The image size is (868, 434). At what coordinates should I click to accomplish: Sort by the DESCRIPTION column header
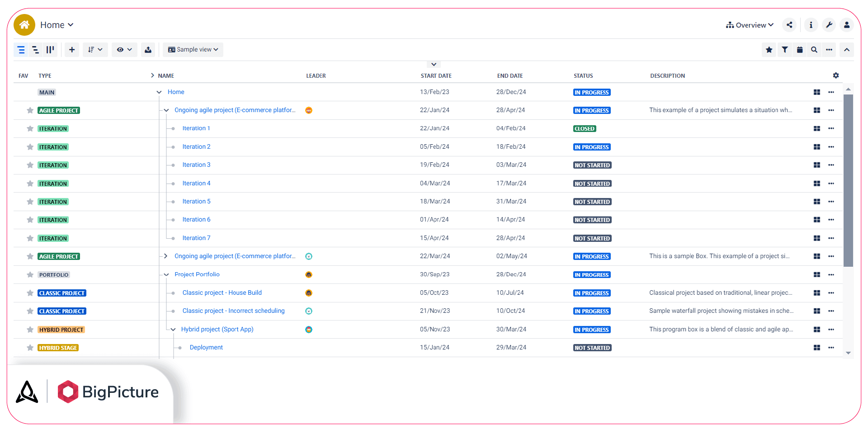pyautogui.click(x=667, y=76)
